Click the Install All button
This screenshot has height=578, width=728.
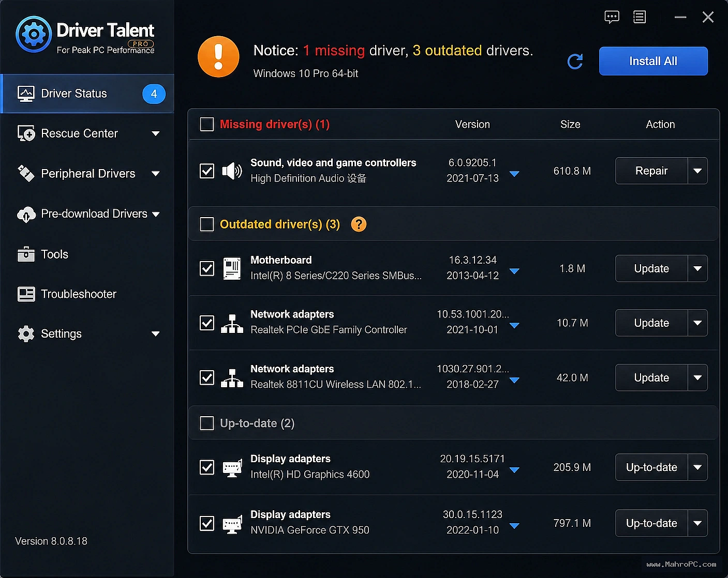(x=653, y=61)
